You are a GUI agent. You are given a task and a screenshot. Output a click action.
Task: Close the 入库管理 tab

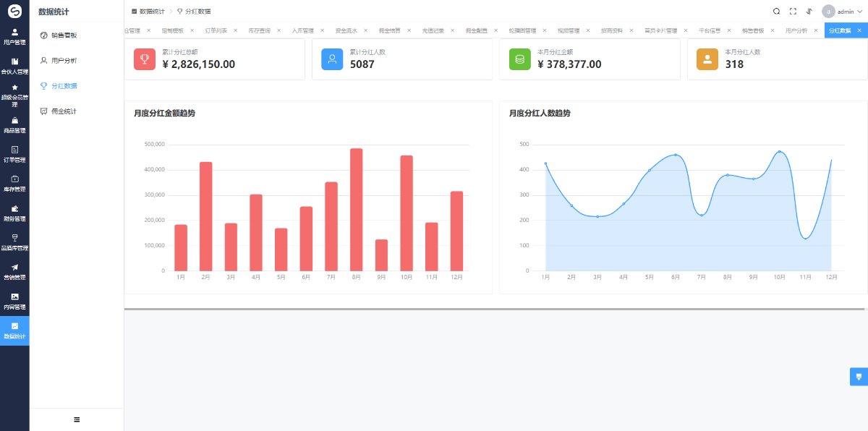pyautogui.click(x=322, y=30)
